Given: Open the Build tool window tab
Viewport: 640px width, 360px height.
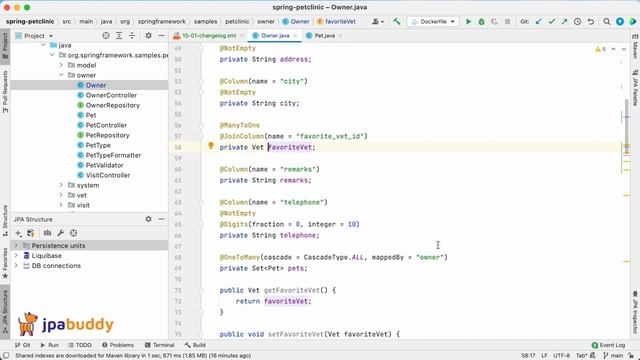Looking at the screenshot, I should [195, 345].
